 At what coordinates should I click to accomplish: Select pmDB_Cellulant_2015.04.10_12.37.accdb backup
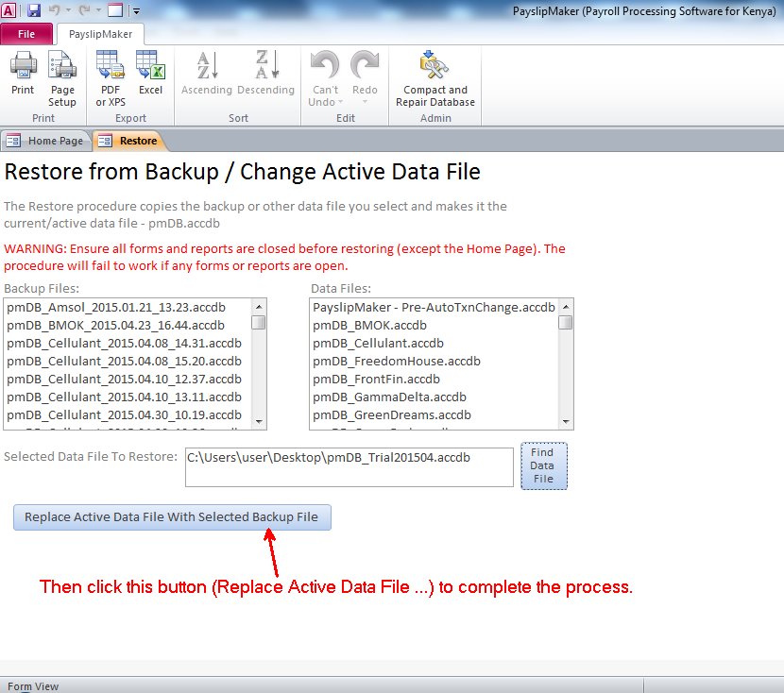[x=128, y=380]
